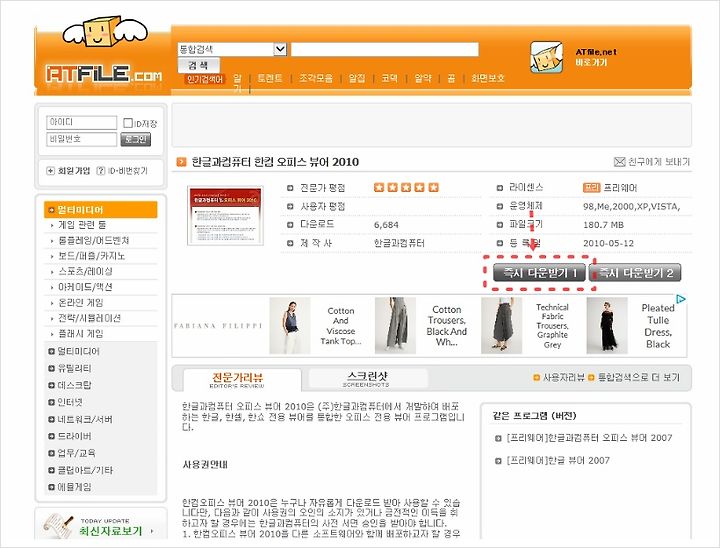Open the ATFILE.com logo home link

(104, 73)
